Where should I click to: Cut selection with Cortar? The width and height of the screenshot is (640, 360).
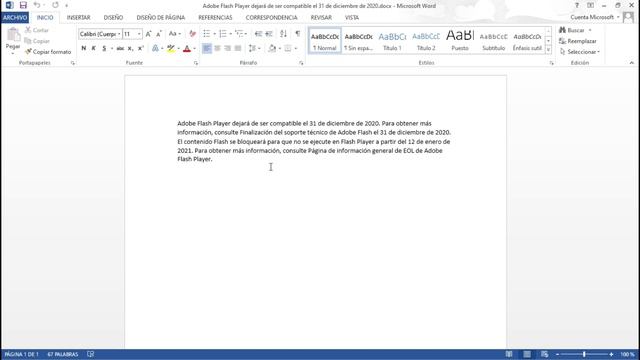36,30
